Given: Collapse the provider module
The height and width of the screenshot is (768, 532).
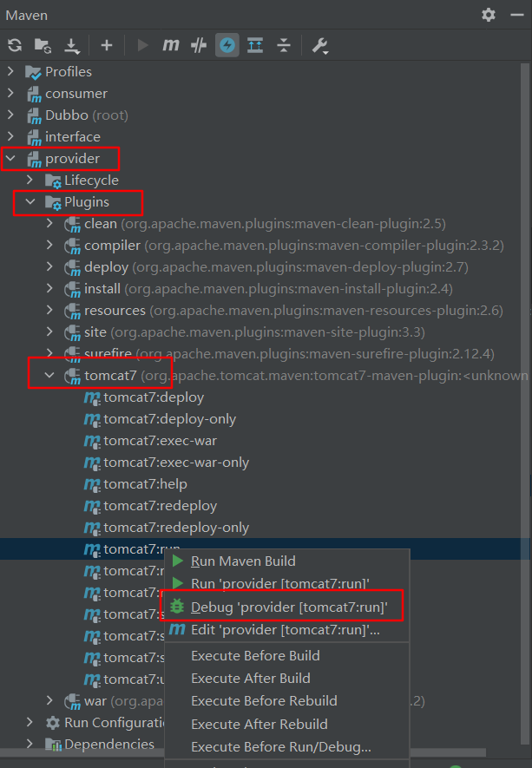Looking at the screenshot, I should click(10, 158).
